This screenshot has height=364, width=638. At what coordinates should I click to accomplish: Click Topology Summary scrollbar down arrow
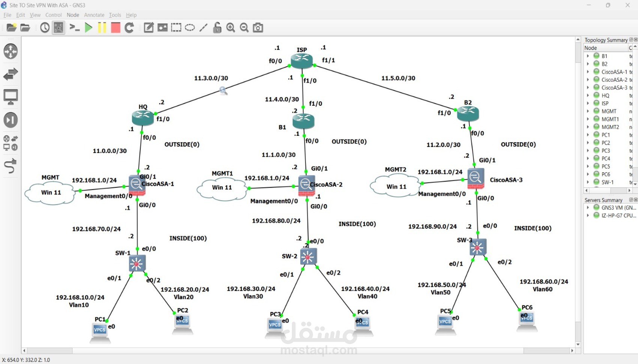(x=635, y=184)
